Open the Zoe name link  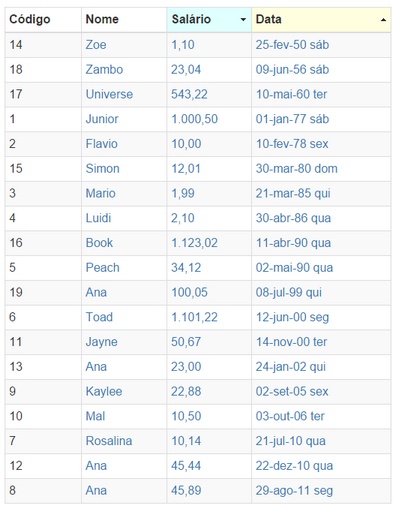(96, 45)
